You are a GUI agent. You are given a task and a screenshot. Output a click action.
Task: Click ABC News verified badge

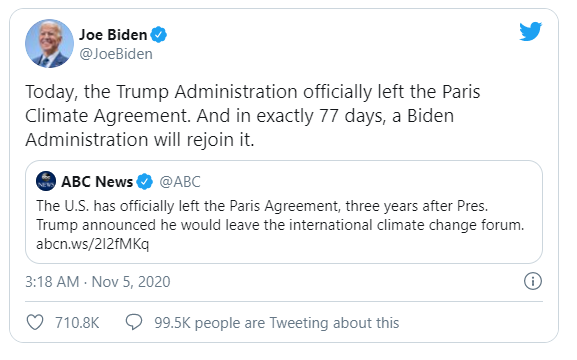[x=144, y=181]
